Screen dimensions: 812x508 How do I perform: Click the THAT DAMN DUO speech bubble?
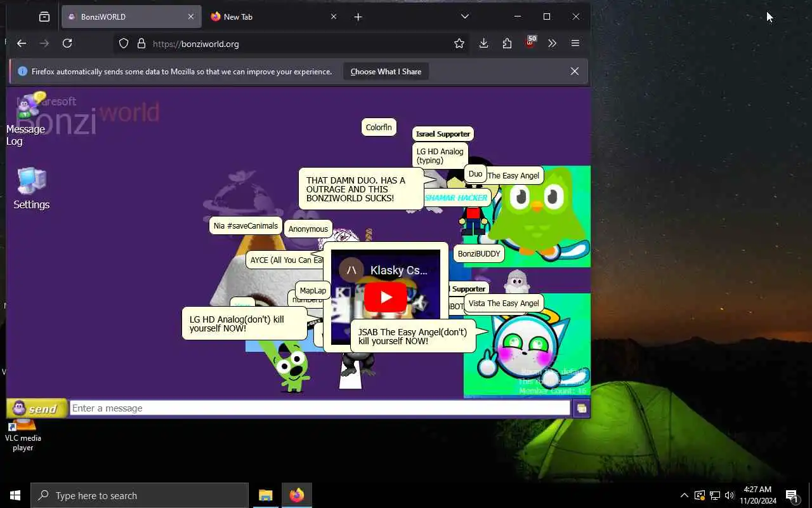point(360,189)
